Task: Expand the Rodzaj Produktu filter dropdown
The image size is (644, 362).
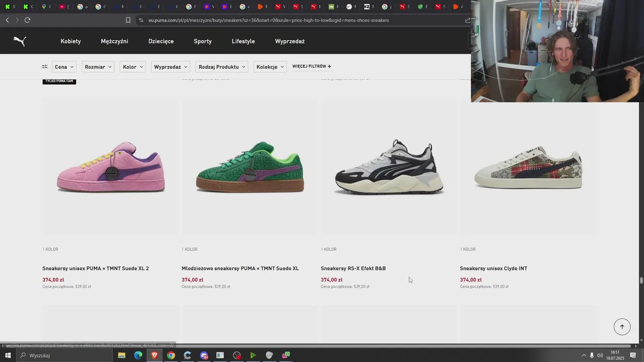Action: pyautogui.click(x=222, y=67)
